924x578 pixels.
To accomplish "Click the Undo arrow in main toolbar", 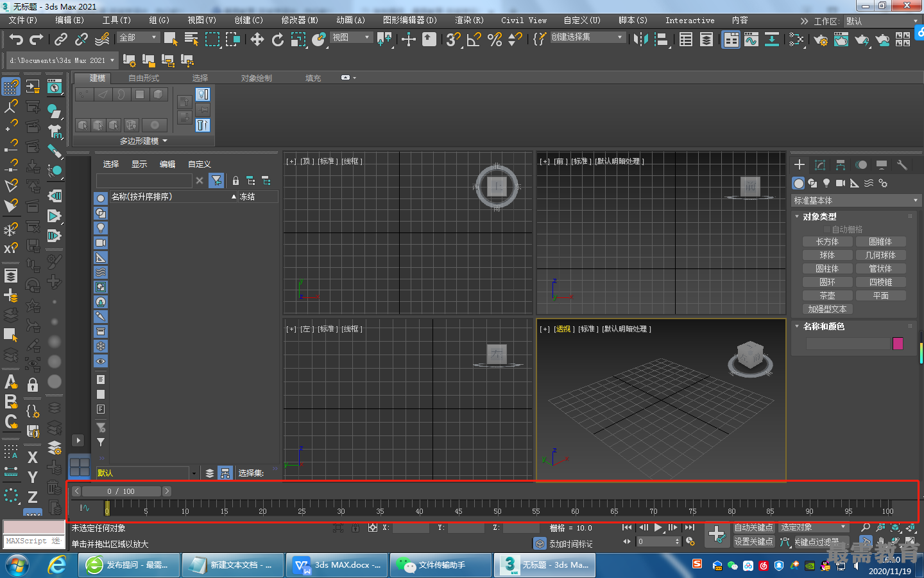I will [16, 39].
